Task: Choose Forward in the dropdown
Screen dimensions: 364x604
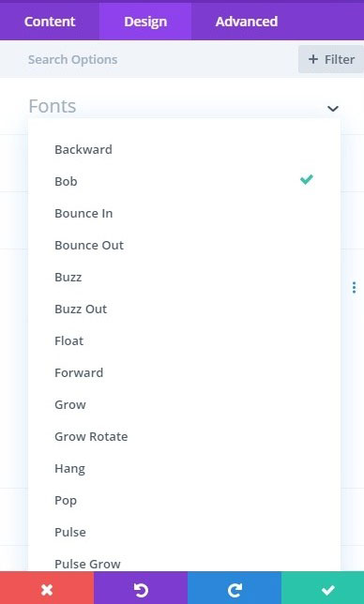Action: click(x=79, y=372)
